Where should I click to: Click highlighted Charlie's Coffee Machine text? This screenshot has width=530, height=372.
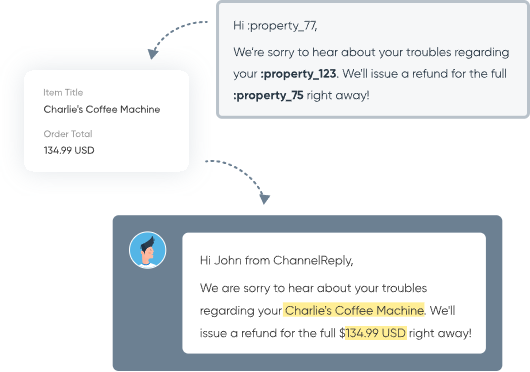(354, 310)
